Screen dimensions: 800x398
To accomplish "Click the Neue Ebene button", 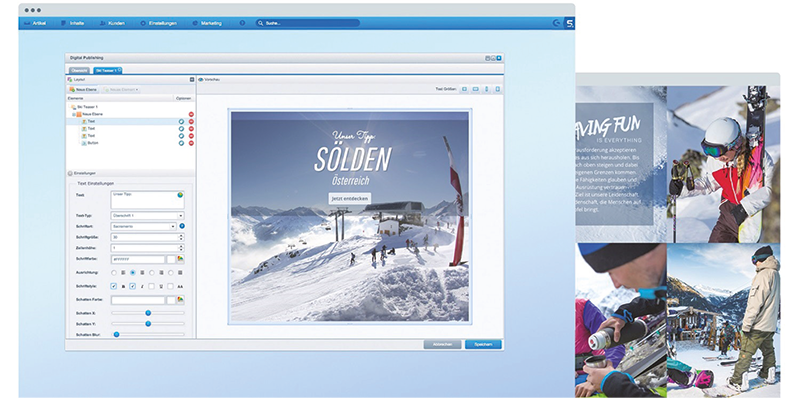I will [x=84, y=90].
